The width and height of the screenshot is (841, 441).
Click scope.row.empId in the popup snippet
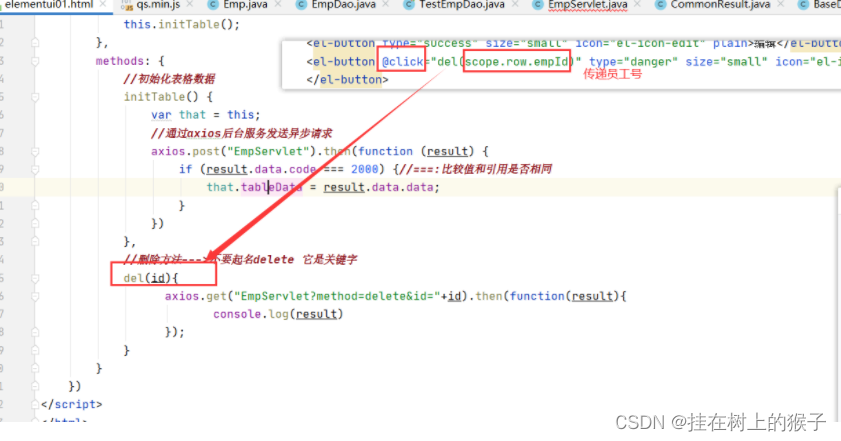(x=517, y=62)
